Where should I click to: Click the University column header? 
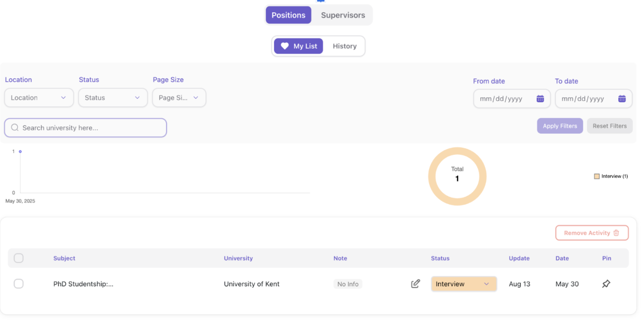[x=238, y=258]
